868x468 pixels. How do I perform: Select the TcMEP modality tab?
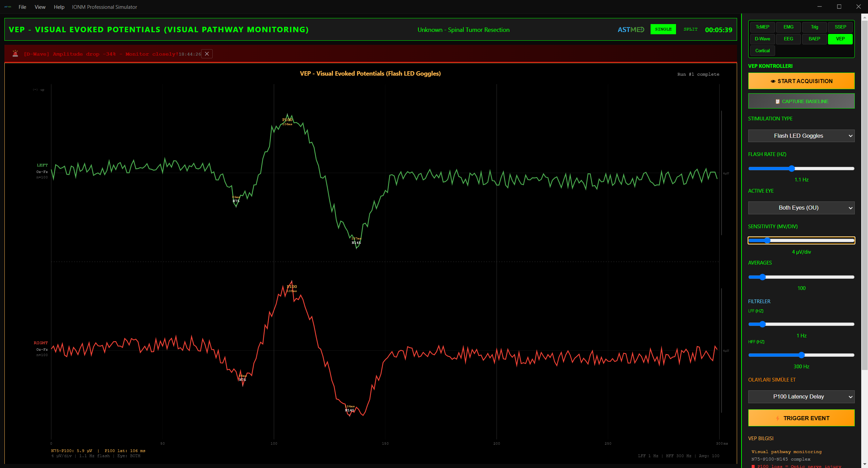762,27
